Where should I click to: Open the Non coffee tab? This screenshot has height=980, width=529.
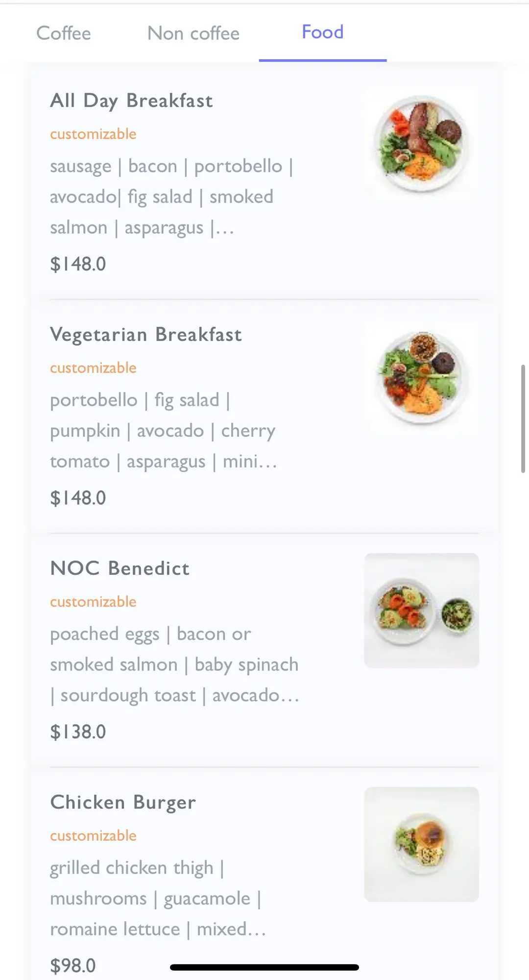[x=193, y=33]
